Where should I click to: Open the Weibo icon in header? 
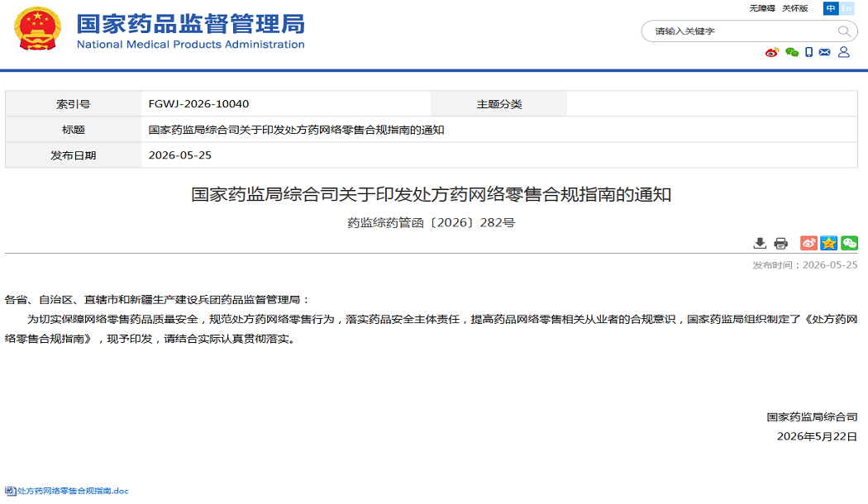(x=771, y=53)
